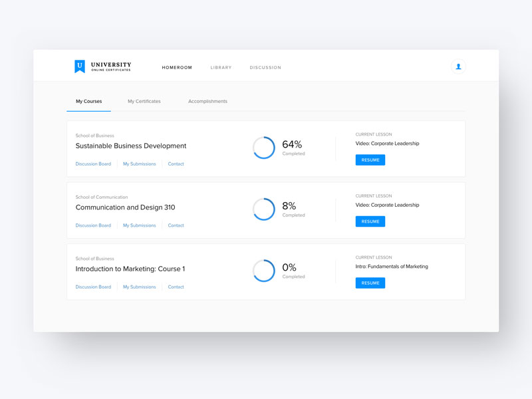Click the 0% progress ring
The image size is (532, 399).
(263, 271)
